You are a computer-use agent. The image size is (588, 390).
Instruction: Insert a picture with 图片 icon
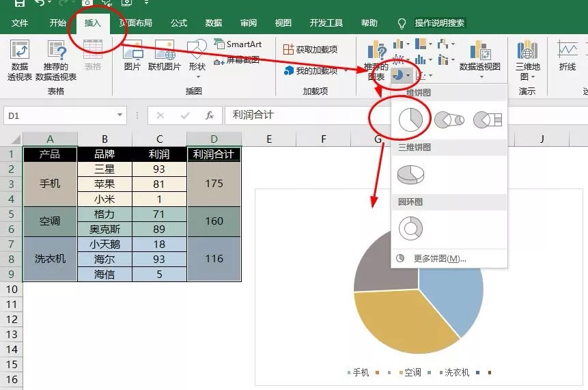(132, 56)
